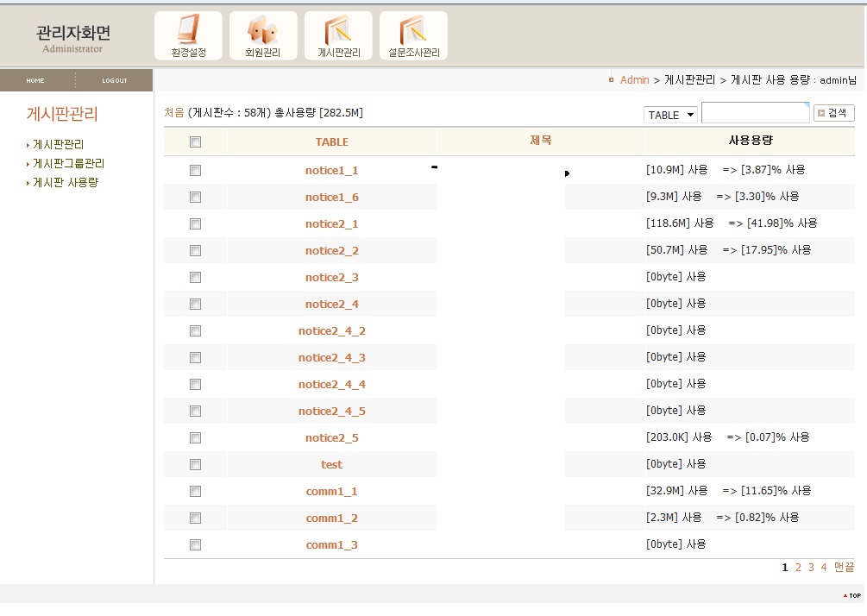
Task: Tick the checkbox for comm1_3 row
Action: [x=195, y=544]
